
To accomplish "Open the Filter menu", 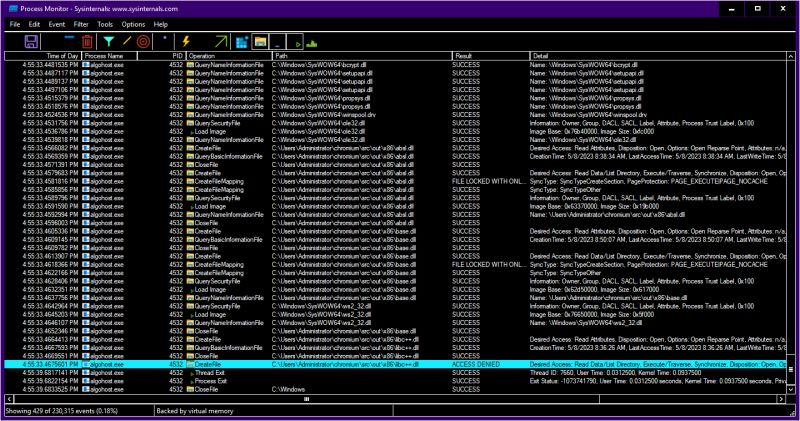I will point(81,24).
